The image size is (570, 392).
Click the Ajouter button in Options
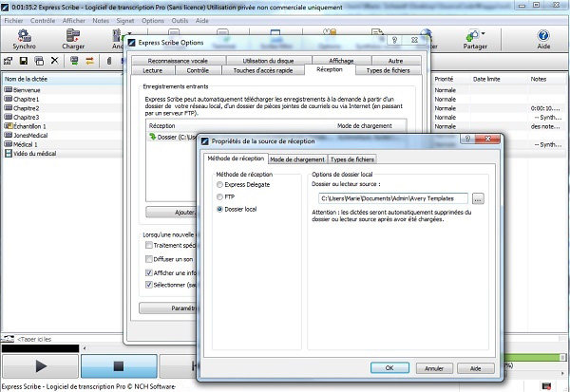tap(172, 213)
